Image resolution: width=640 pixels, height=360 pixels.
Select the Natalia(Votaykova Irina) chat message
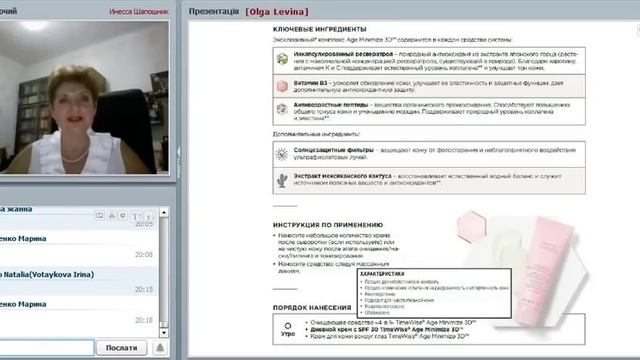(x=78, y=281)
